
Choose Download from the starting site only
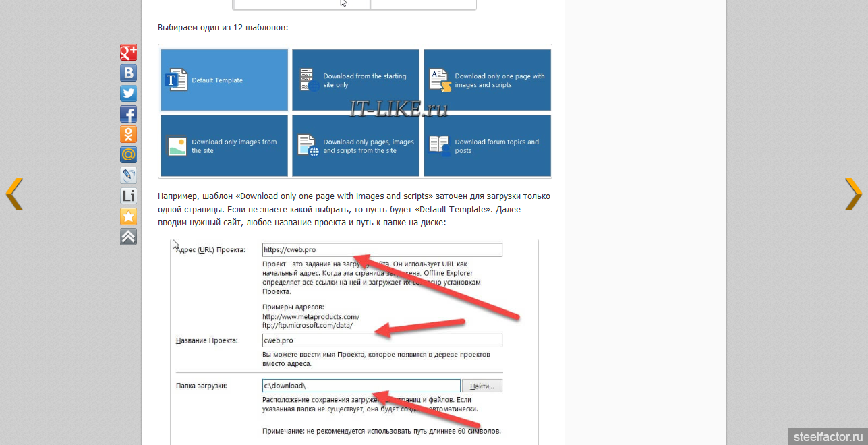pos(355,80)
